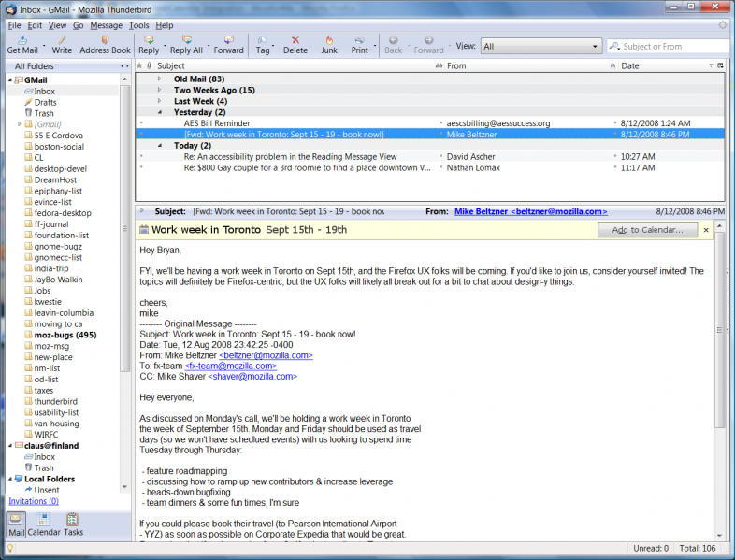Toggle the read-status dot for Nathan Lomax's email
Screen dimensions: 735x560
(x=441, y=167)
